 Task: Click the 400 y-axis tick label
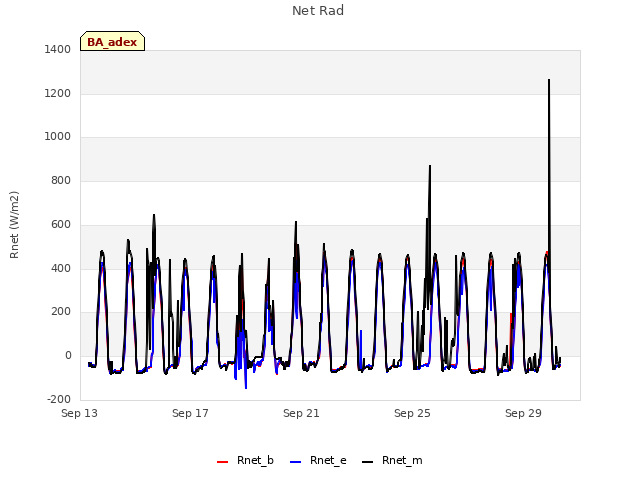point(61,269)
